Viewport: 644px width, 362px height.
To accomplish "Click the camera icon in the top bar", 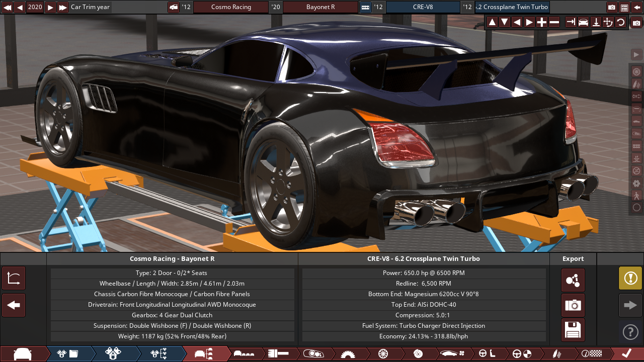I will pyautogui.click(x=612, y=7).
